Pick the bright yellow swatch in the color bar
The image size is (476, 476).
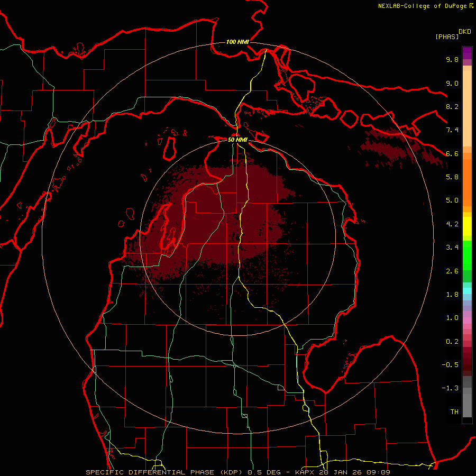pos(467,226)
